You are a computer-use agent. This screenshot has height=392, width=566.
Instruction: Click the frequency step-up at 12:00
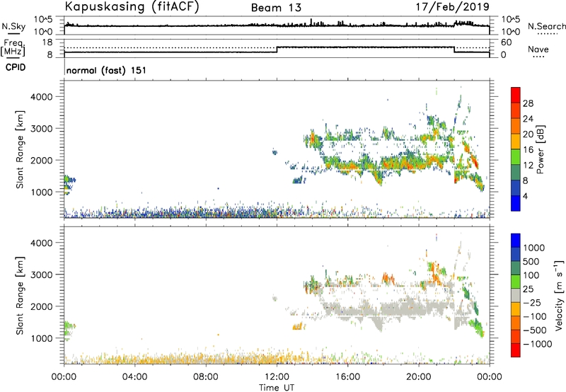(277, 50)
